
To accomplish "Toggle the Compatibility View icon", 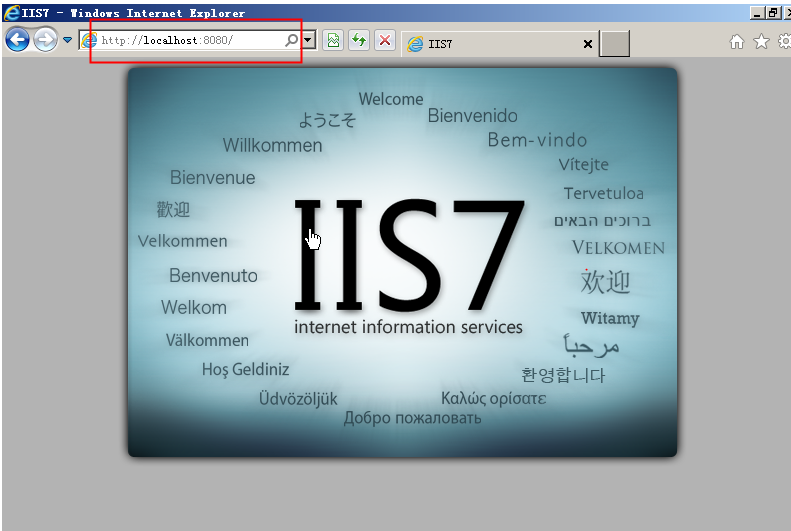I will point(333,41).
